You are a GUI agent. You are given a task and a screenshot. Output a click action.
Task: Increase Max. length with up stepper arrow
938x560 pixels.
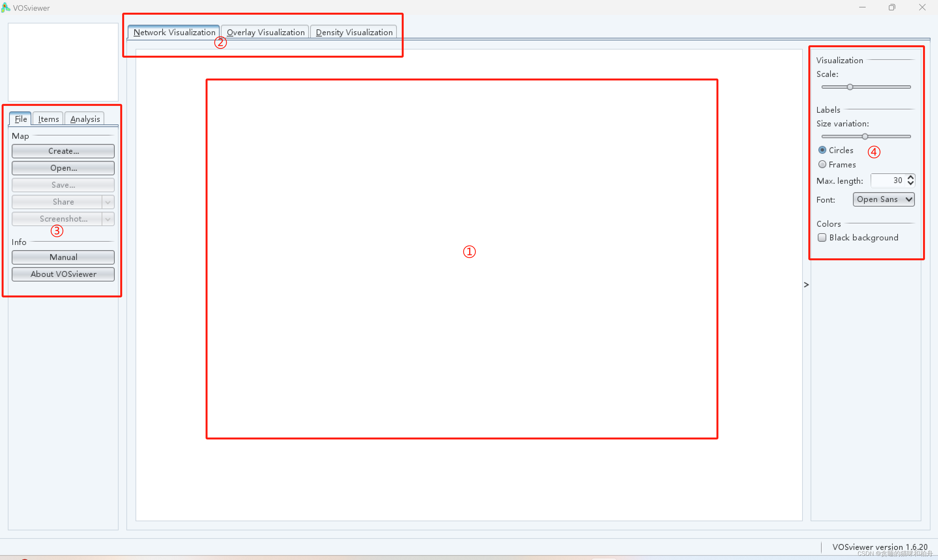click(910, 177)
